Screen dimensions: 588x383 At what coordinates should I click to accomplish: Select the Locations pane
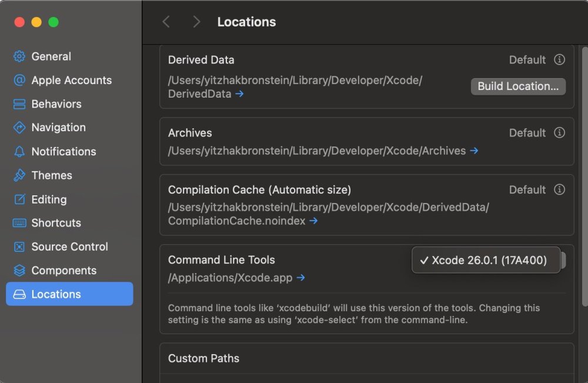pos(69,294)
